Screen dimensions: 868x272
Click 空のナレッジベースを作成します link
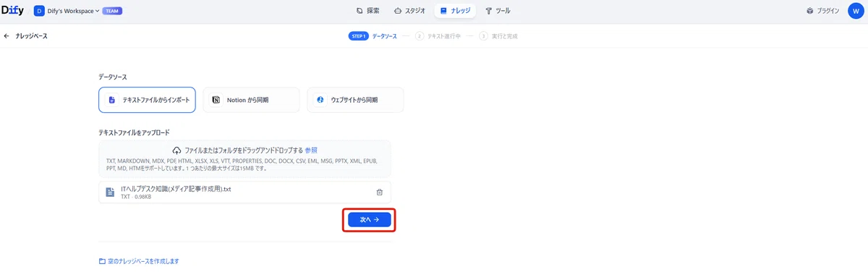coord(143,260)
